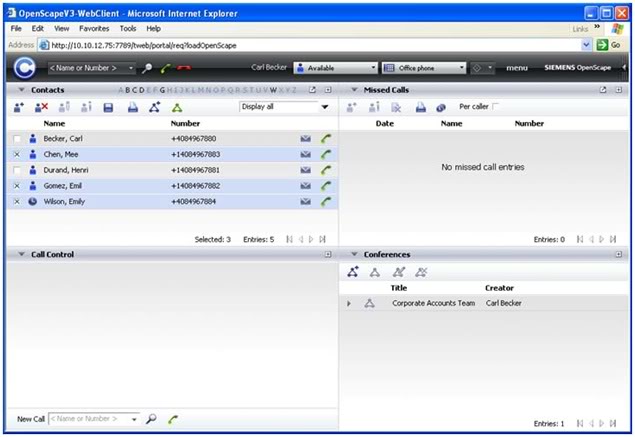This screenshot has width=635, height=437.
Task: Click new conference icon in Conferences toolbar
Action: pos(353,272)
